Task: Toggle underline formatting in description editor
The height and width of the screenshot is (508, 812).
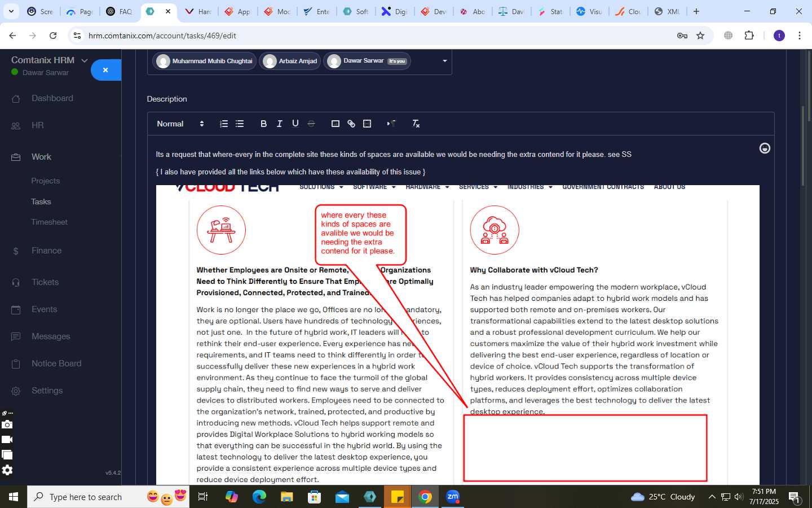Action: tap(295, 124)
